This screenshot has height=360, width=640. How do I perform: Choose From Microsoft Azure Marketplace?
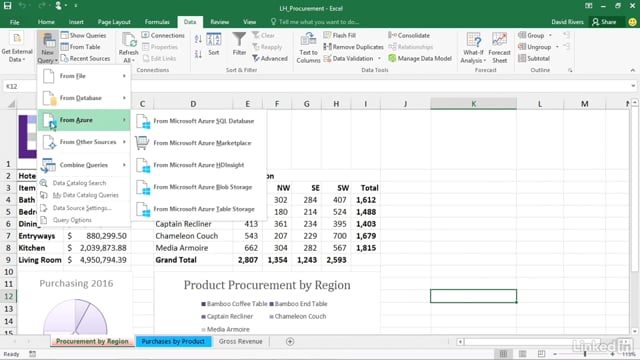199,143
